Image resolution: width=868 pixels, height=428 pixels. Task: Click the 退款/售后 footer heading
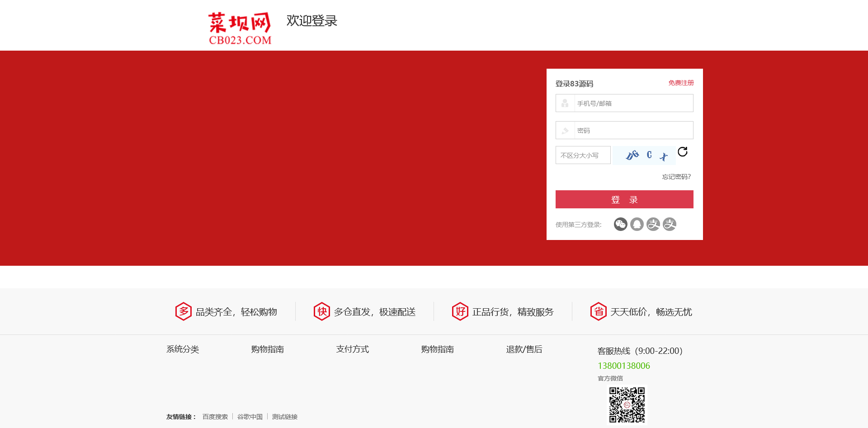coord(524,349)
